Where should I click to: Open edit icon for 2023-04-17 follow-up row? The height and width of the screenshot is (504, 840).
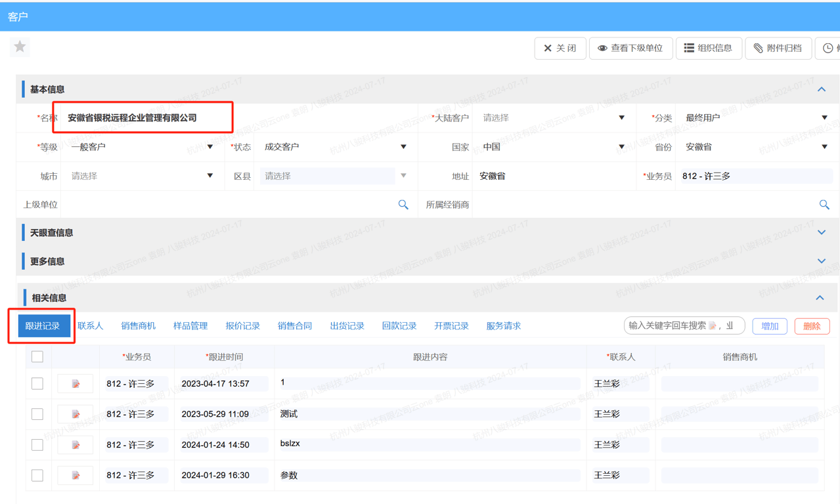pos(76,384)
